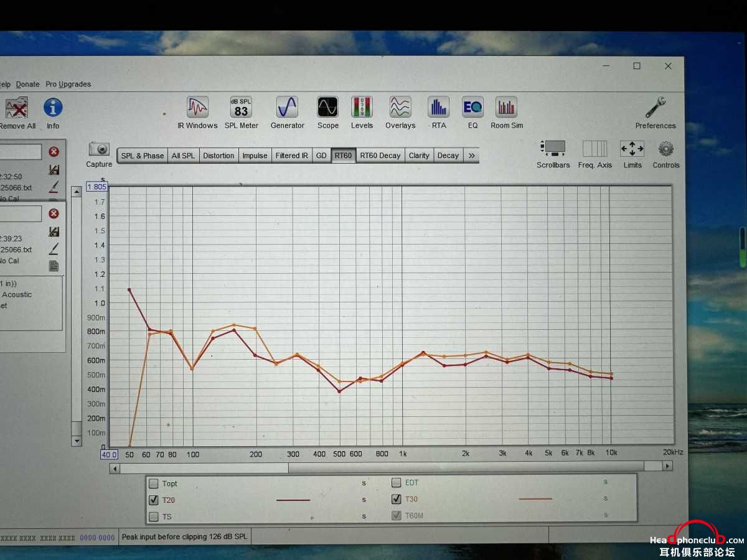Switch to the Impulse tab

pyautogui.click(x=255, y=156)
